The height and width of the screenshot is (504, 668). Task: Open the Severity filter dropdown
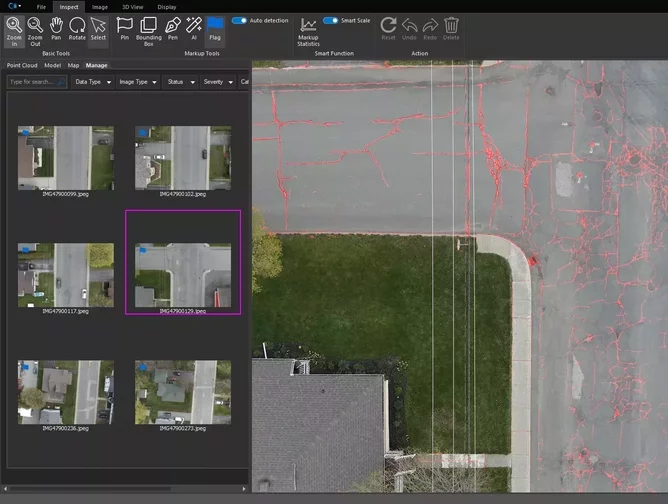pyautogui.click(x=218, y=82)
